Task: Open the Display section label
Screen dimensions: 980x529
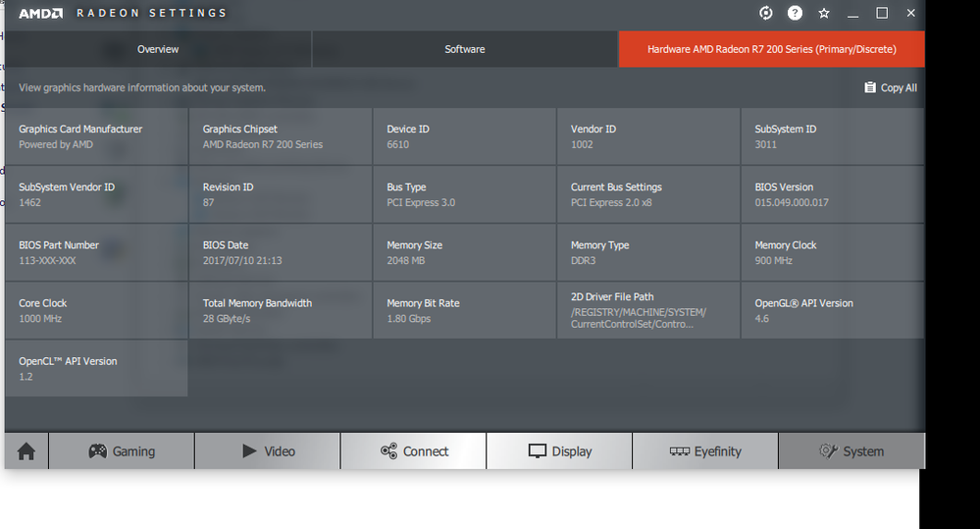Action: click(x=572, y=451)
